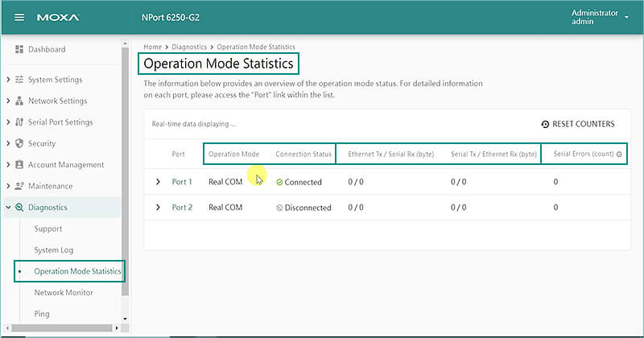The image size is (644, 338).
Task: Go to Home via breadcrumb
Action: click(x=153, y=47)
